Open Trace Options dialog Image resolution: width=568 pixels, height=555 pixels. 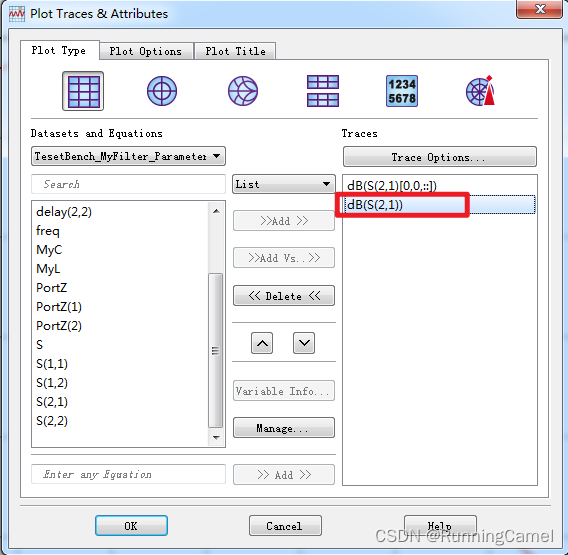[439, 157]
